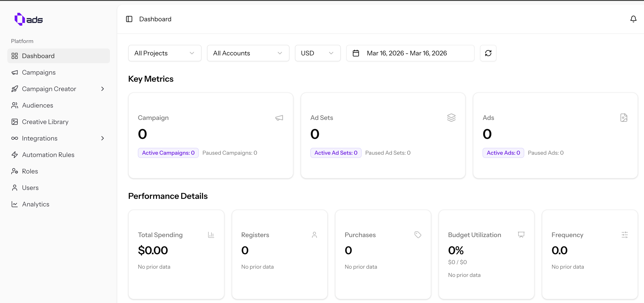This screenshot has width=644, height=303.
Task: Open the Mar 16 date range picker
Action: [x=410, y=53]
